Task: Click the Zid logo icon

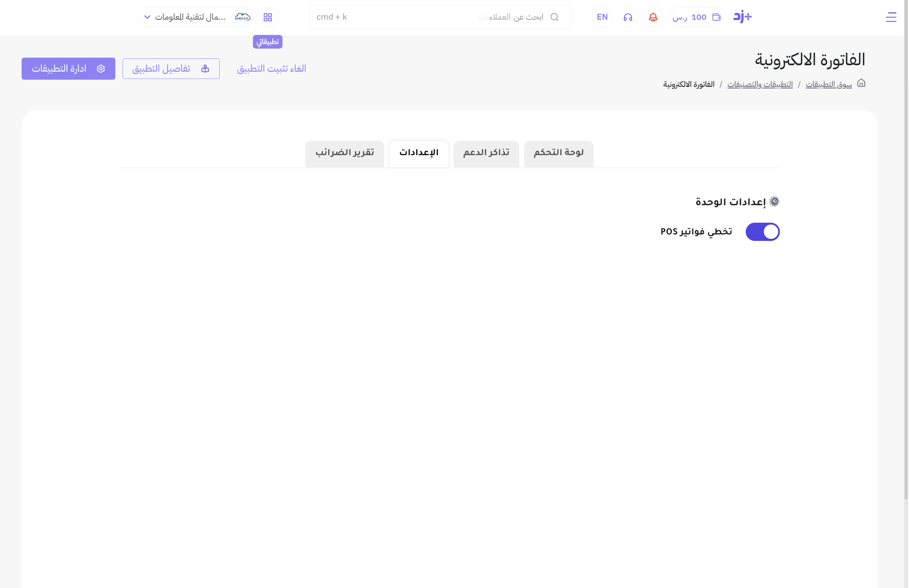Action: (x=742, y=17)
